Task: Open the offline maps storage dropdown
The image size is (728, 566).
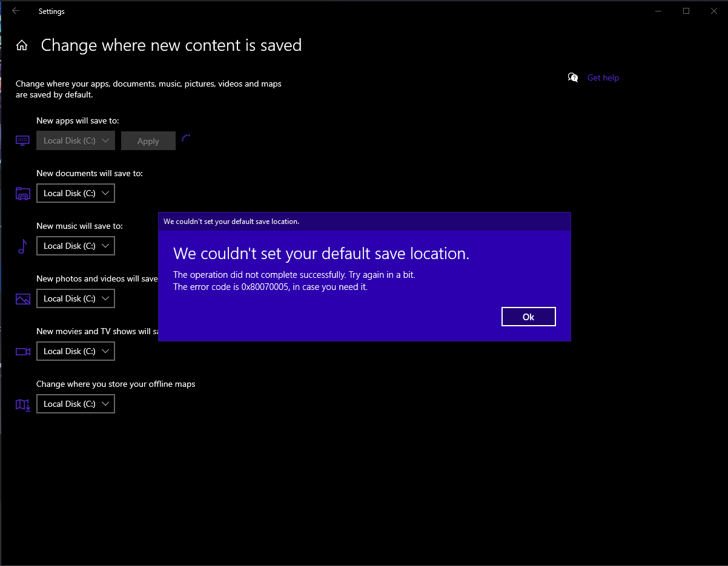Action: [x=76, y=404]
